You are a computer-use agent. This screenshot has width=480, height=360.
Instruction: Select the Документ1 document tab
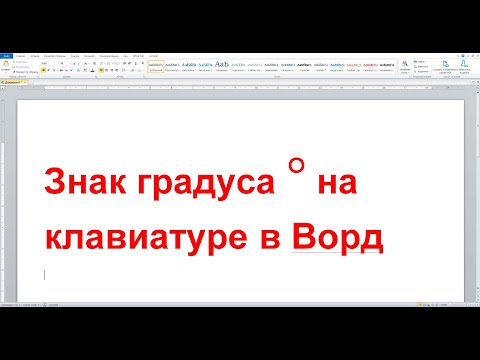coord(13,82)
